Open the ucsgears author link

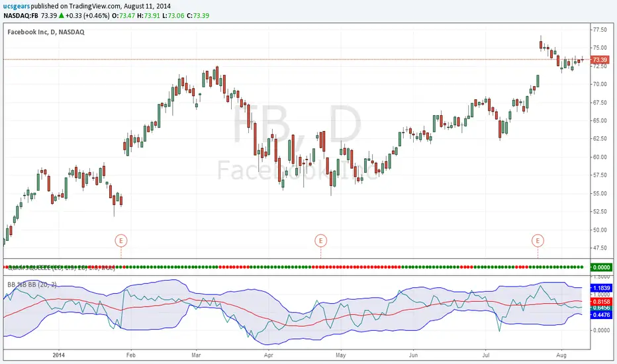coord(17,7)
